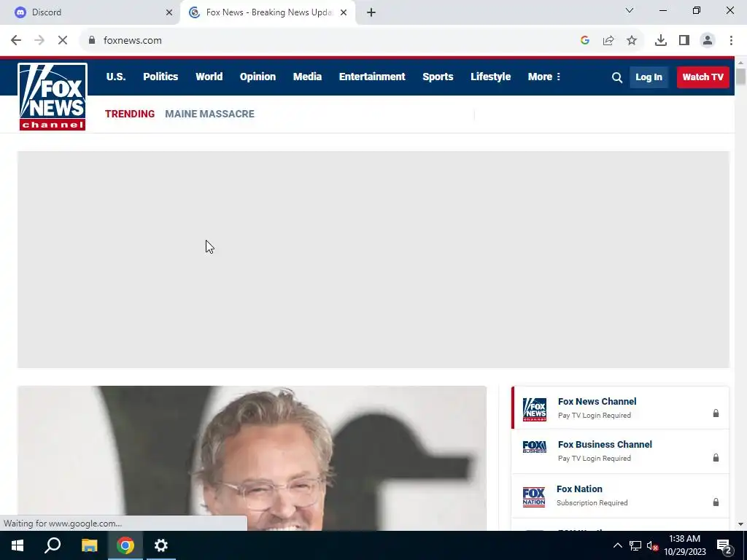The image size is (747, 560).
Task: Open Fox News site search
Action: click(x=617, y=77)
